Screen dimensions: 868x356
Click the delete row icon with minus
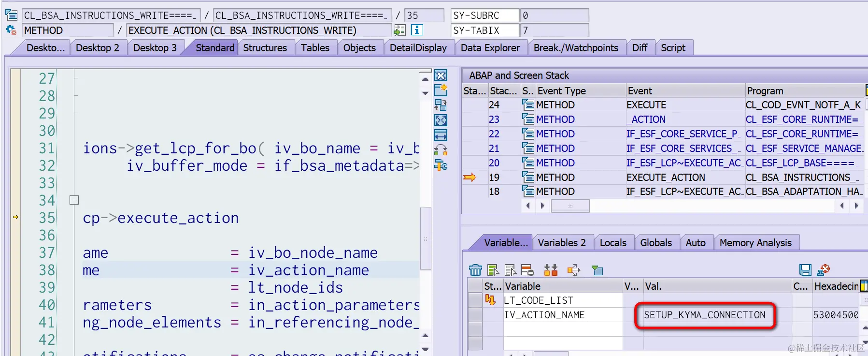click(x=527, y=270)
